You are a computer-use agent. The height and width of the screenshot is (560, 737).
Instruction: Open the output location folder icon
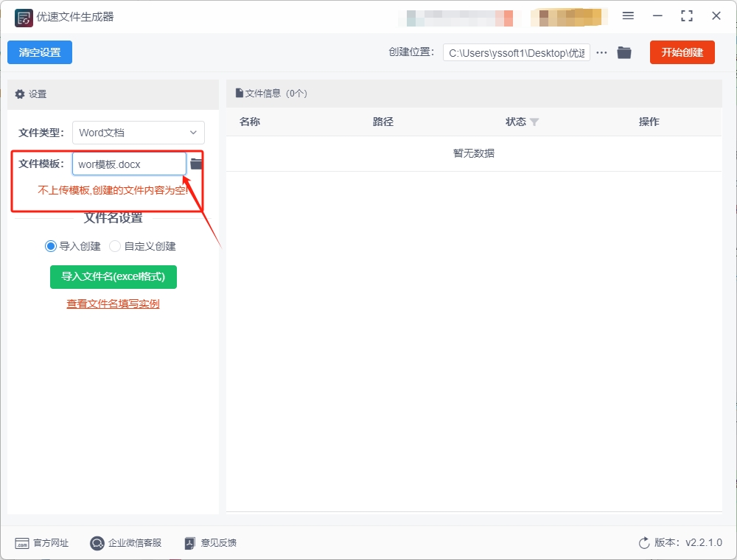tap(624, 52)
